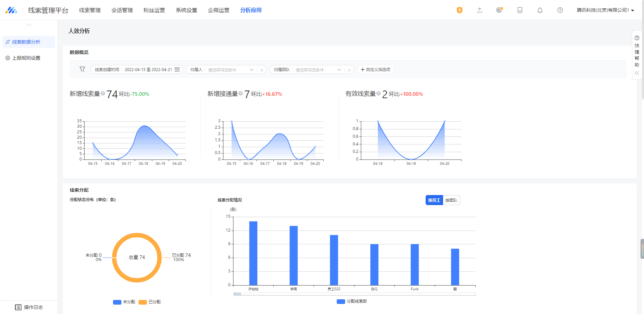644x314 pixels.
Task: Click the 线索数据分析 sidebar icon
Action: coord(8,42)
